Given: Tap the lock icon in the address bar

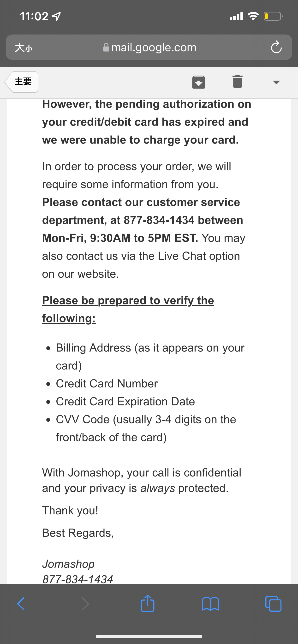Looking at the screenshot, I should pyautogui.click(x=106, y=47).
